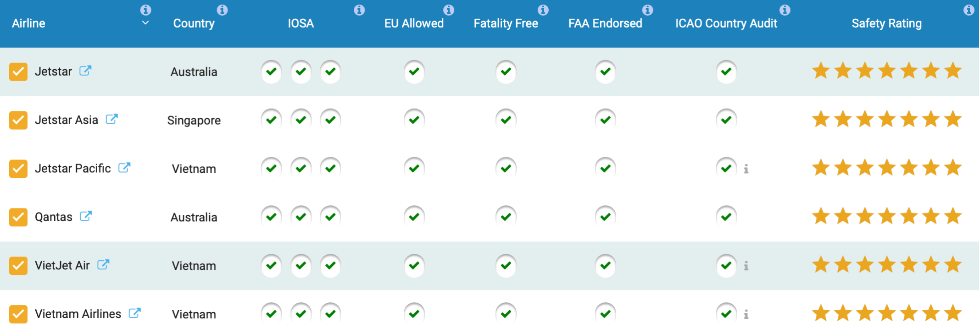Click VietJet Air's gray ICAO audit info icon
The image size is (980, 334).
[x=747, y=266]
